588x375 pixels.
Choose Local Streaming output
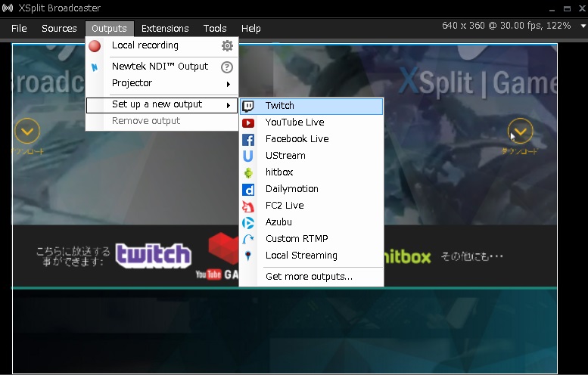(311, 256)
